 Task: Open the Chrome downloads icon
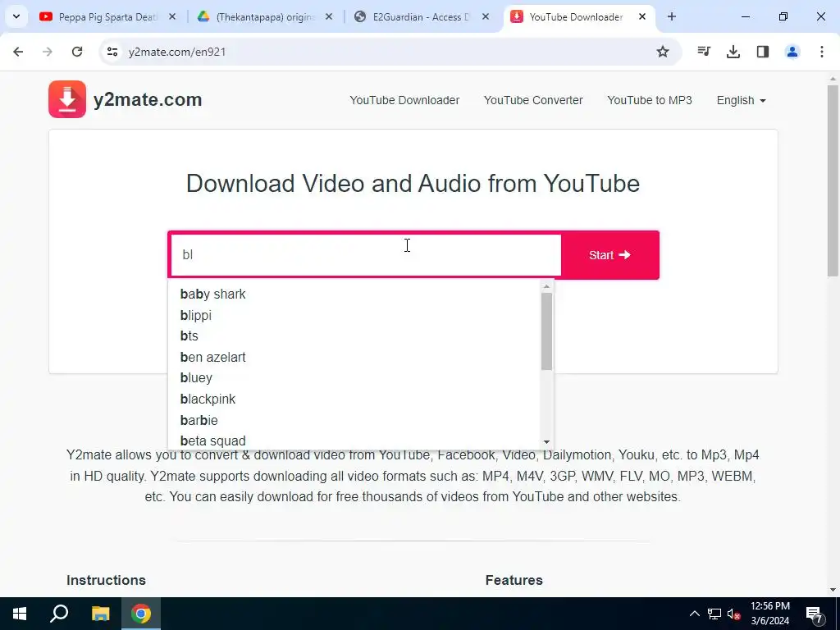(x=733, y=52)
